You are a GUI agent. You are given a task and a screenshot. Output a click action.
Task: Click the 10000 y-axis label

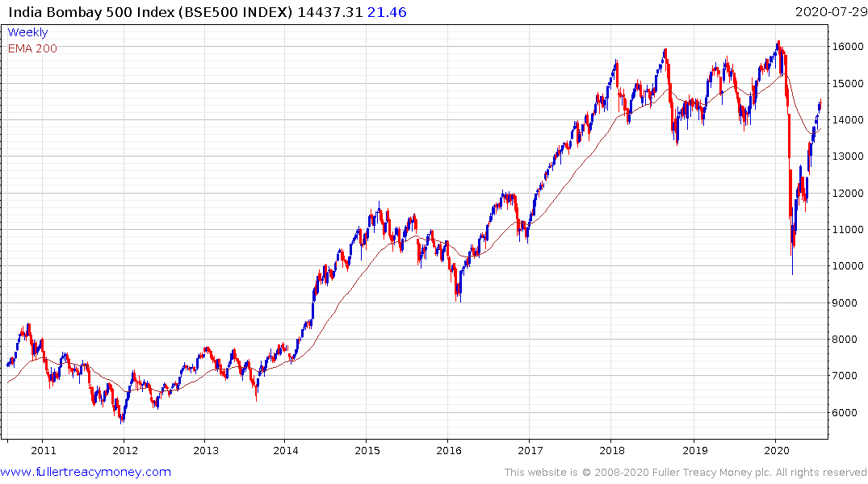[x=848, y=266]
